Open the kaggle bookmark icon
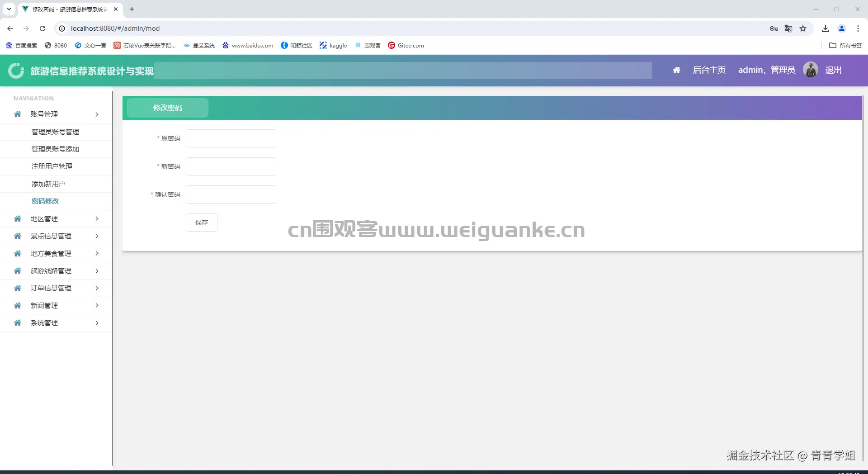This screenshot has width=868, height=474. click(323, 45)
